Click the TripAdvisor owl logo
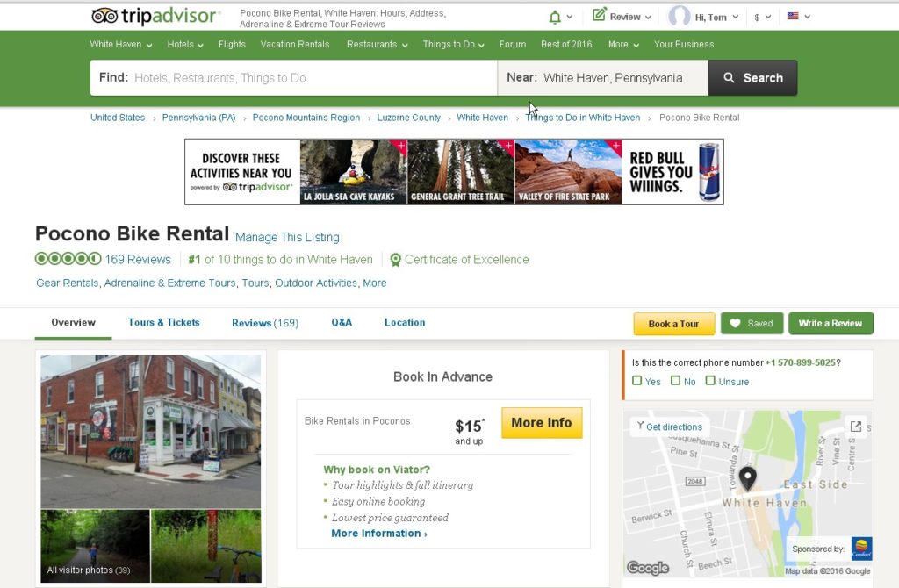899x588 pixels. pyautogui.click(x=104, y=16)
